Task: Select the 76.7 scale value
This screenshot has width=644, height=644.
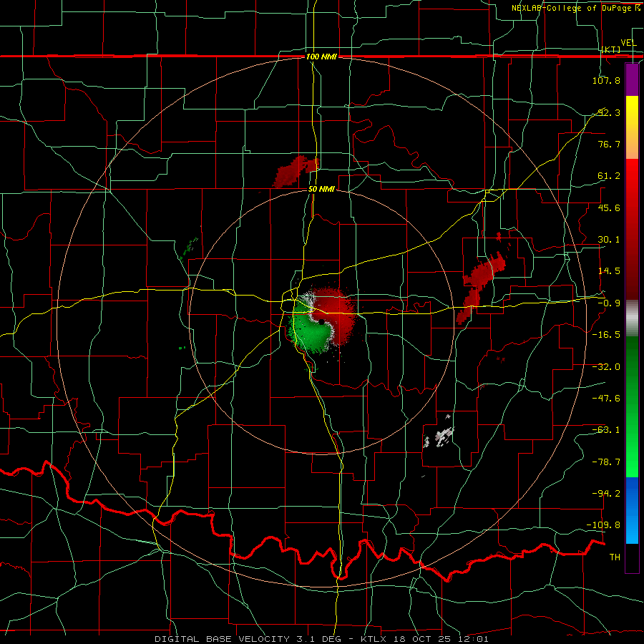Action: [609, 144]
